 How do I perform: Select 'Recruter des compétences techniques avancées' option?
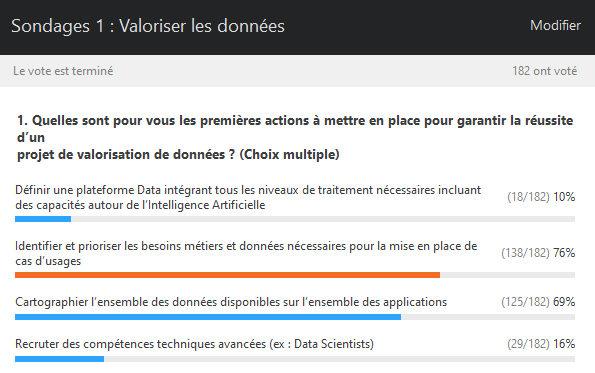(x=194, y=344)
